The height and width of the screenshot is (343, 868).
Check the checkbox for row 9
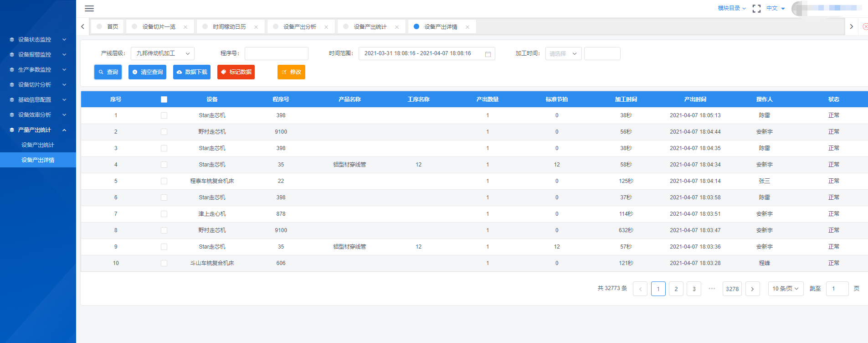click(164, 247)
